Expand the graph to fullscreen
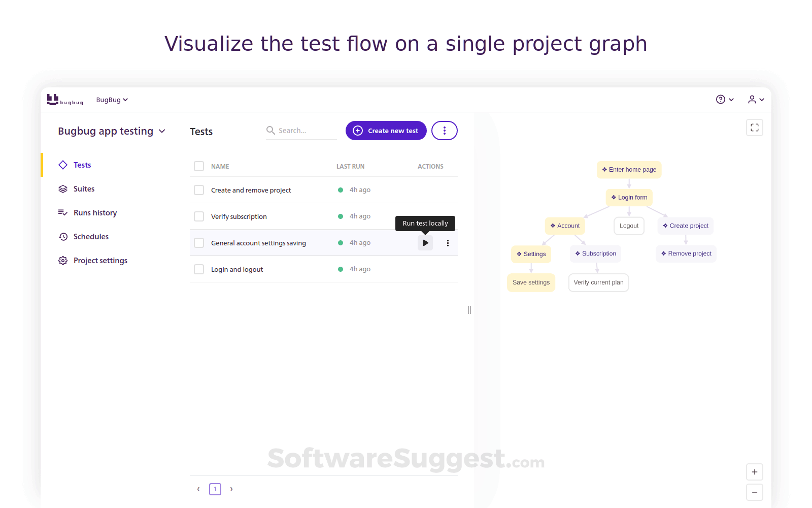Image resolution: width=812 pixels, height=508 pixels. [754, 128]
